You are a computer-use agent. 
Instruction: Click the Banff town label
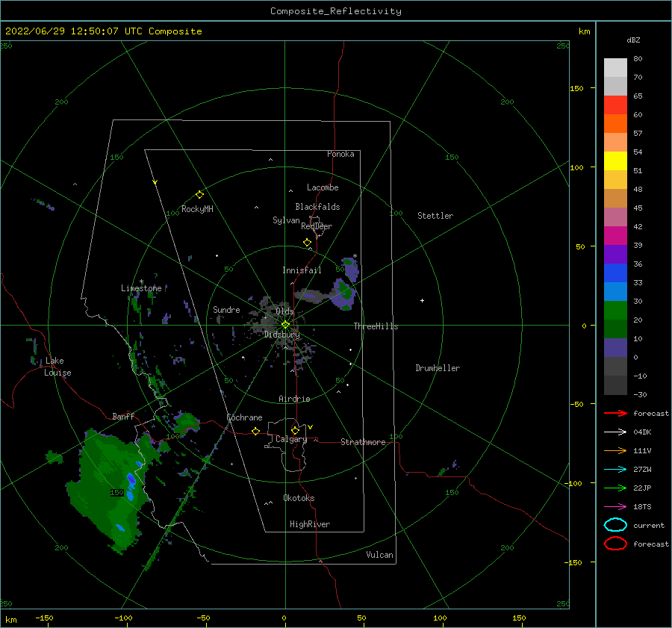[x=123, y=416]
